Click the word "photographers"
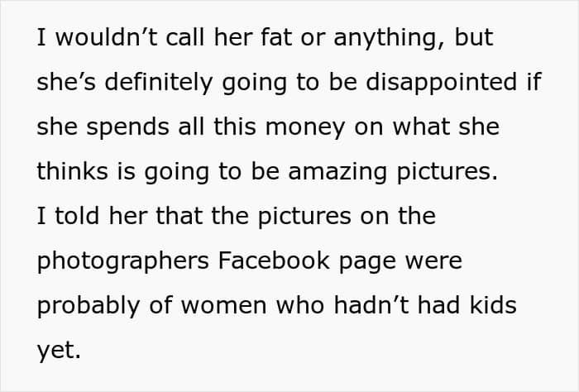 123,262
